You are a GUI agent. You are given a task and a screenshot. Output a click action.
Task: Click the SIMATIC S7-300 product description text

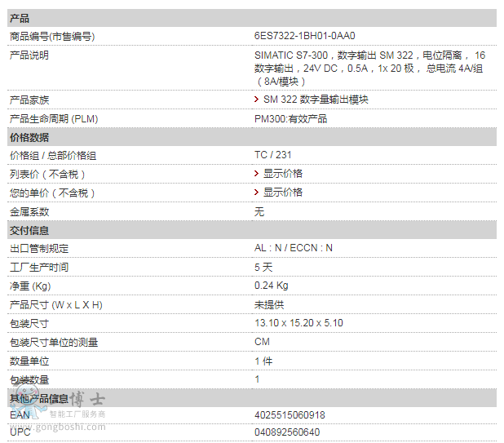click(x=369, y=69)
